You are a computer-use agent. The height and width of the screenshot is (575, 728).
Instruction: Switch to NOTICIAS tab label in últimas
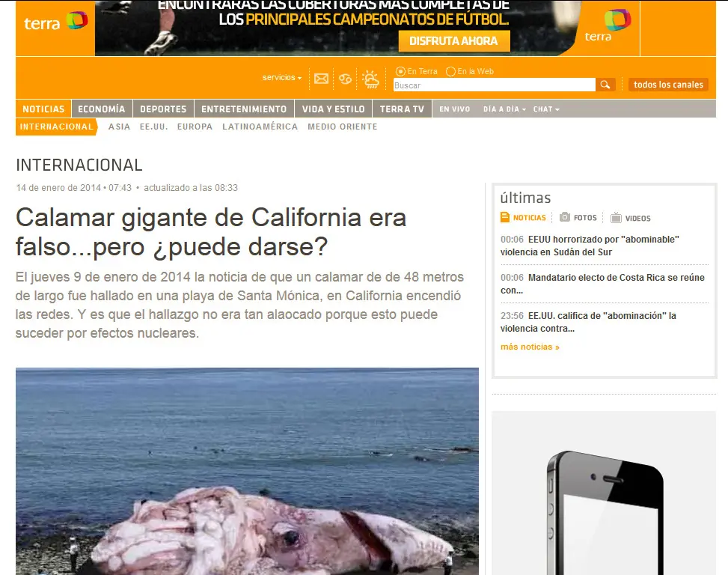pos(529,218)
